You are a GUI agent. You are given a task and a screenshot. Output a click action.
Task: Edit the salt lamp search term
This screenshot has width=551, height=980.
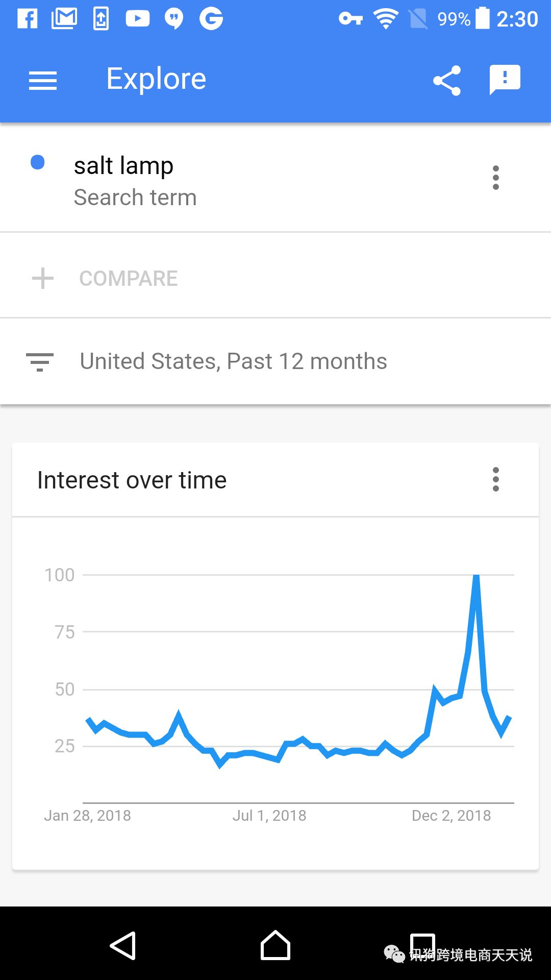(124, 166)
